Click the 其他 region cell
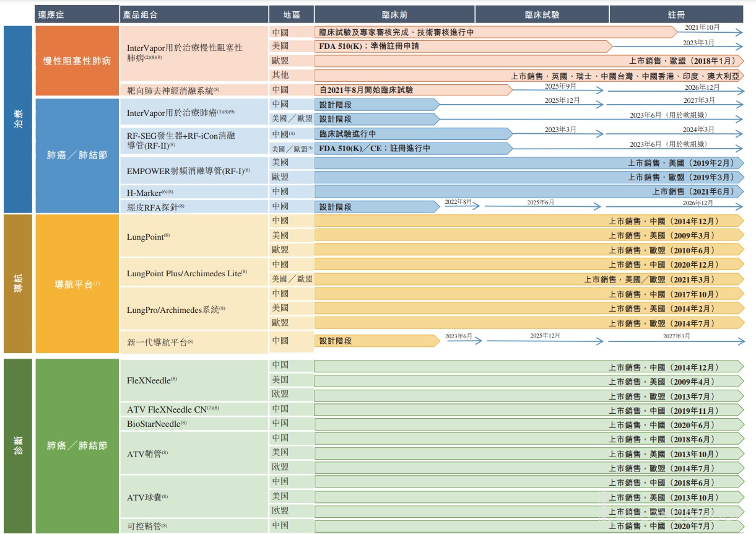Image resolution: width=756 pixels, height=534 pixels. click(x=291, y=75)
